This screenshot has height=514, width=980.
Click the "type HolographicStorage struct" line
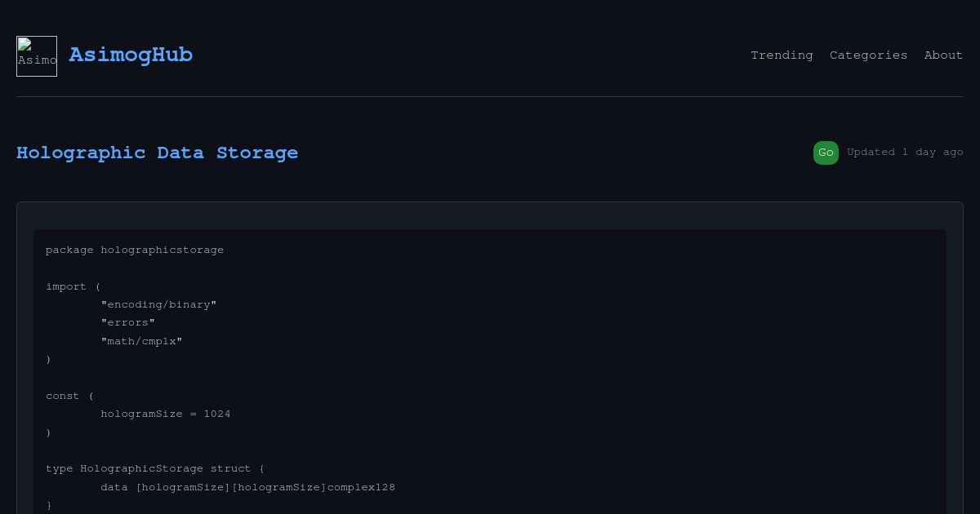[155, 469]
